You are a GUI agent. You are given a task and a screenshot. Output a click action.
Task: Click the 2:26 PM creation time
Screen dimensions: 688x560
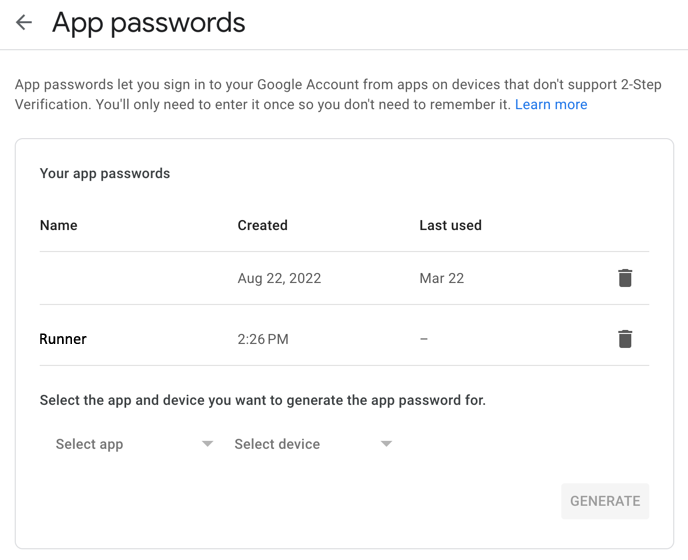pos(263,339)
